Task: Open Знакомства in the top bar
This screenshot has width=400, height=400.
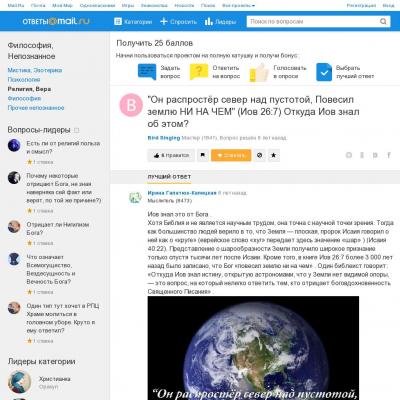Action: [154, 6]
